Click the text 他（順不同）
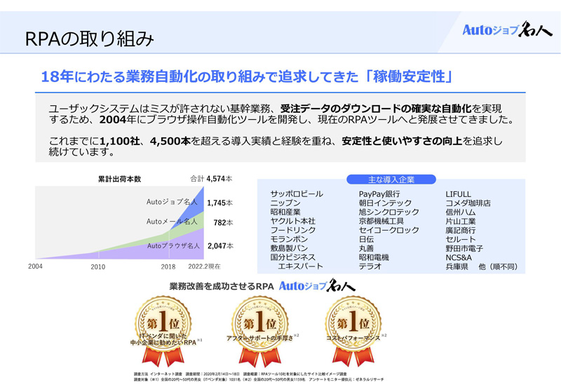The height and width of the screenshot is (392, 561). point(498,266)
